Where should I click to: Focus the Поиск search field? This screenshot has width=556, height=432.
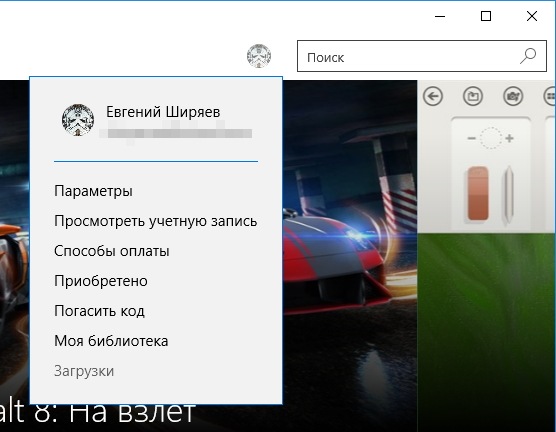click(x=422, y=56)
